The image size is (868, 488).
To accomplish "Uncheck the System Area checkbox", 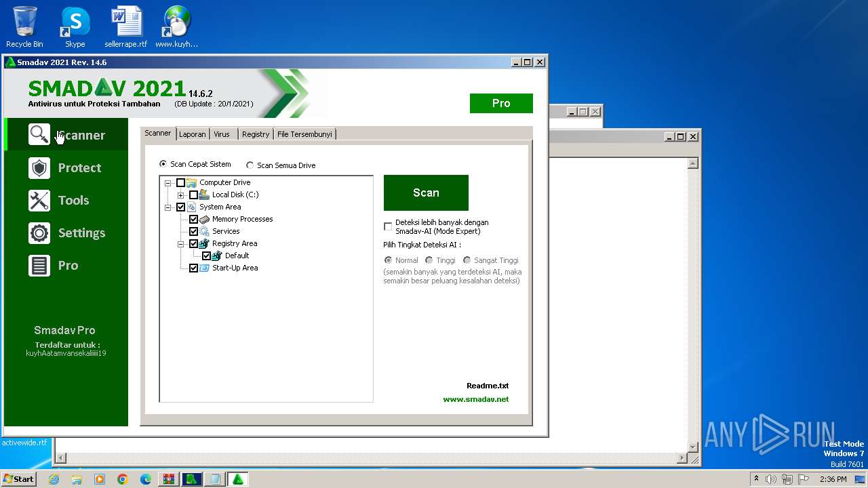I will (180, 207).
